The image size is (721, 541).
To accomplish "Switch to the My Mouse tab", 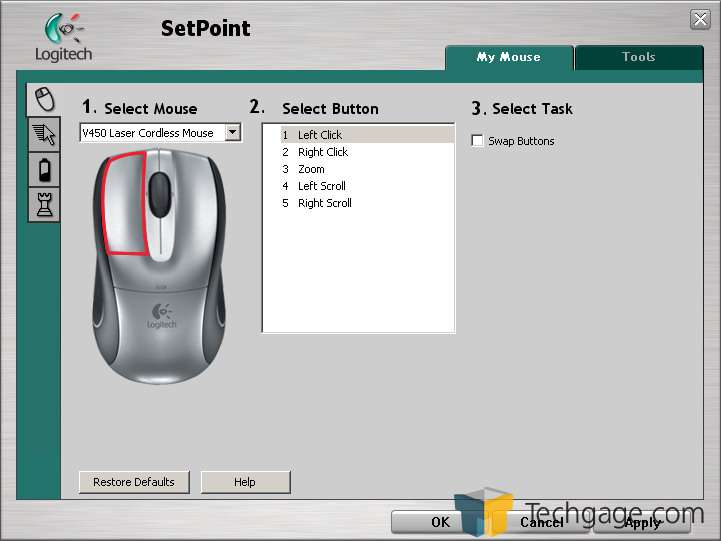I will 508,57.
